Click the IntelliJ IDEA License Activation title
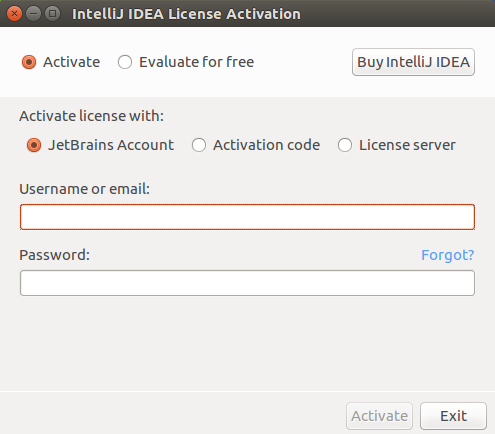 186,14
